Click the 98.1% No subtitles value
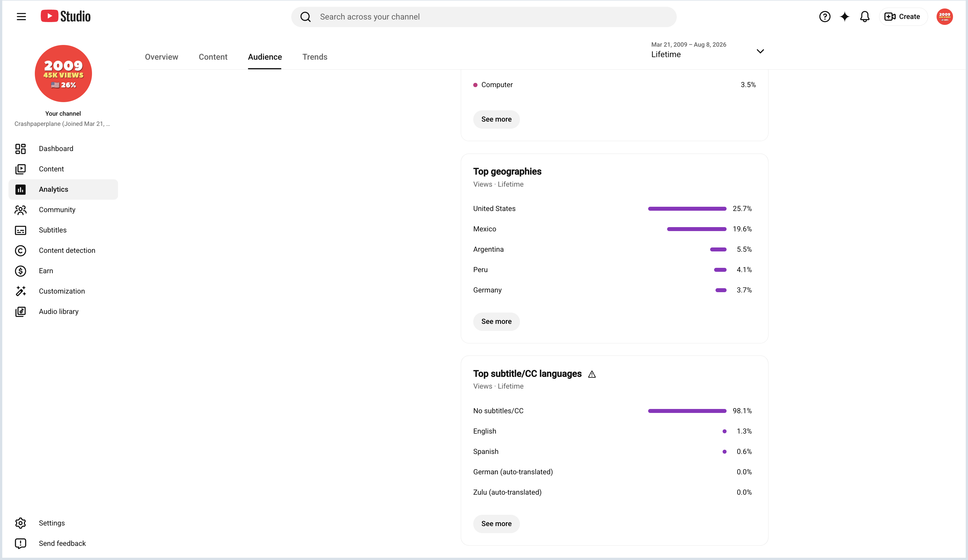 pyautogui.click(x=742, y=411)
